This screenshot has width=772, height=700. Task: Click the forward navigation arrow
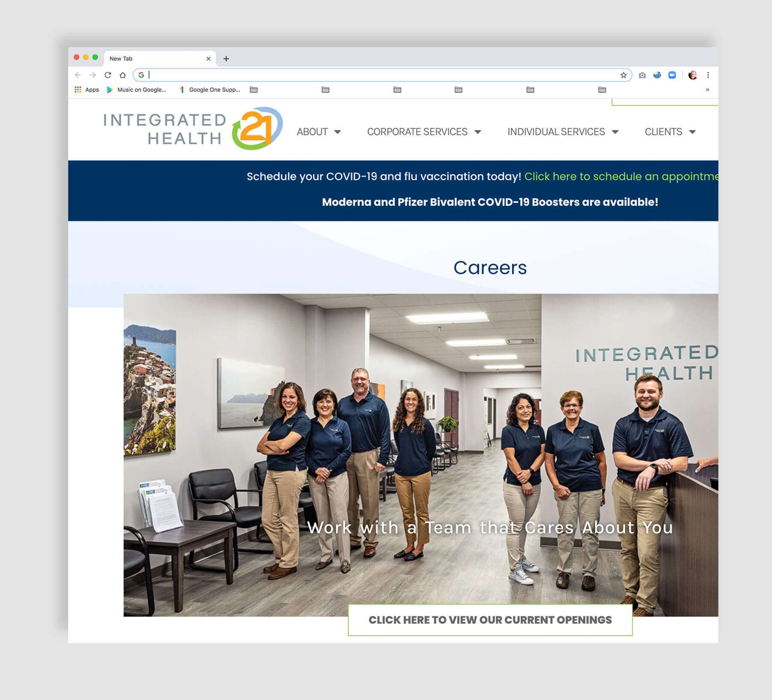tap(93, 75)
